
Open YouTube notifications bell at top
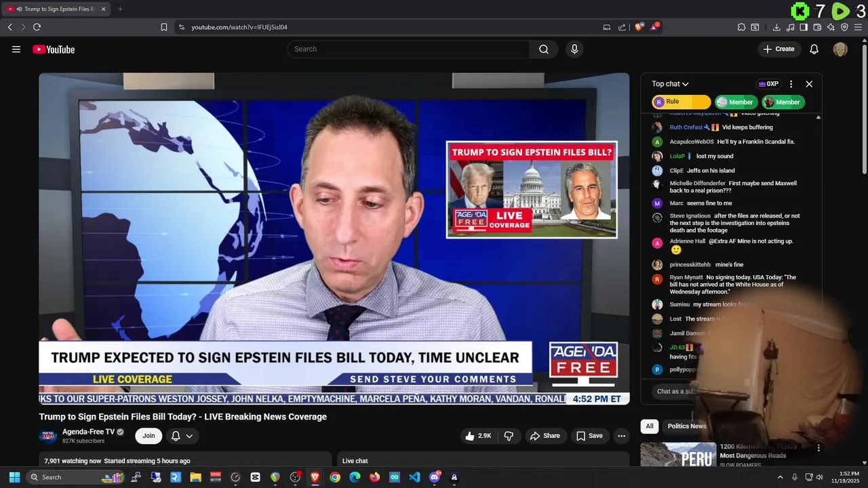click(x=814, y=49)
